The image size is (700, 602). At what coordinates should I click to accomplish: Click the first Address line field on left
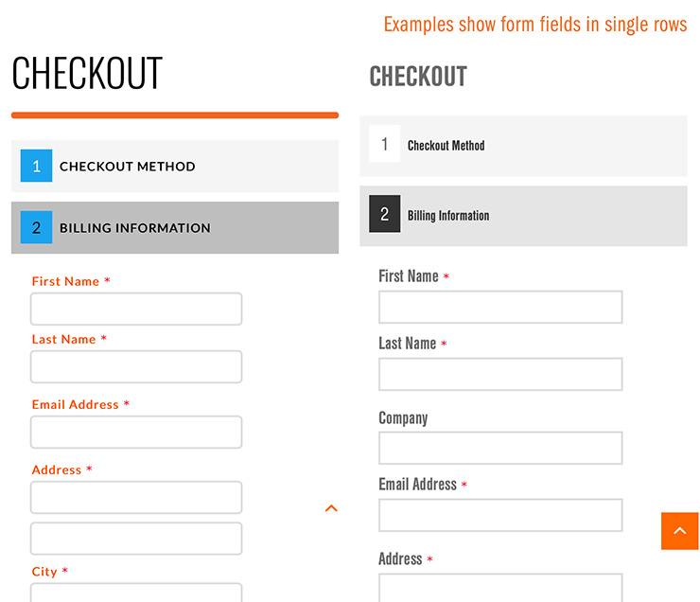(x=136, y=498)
